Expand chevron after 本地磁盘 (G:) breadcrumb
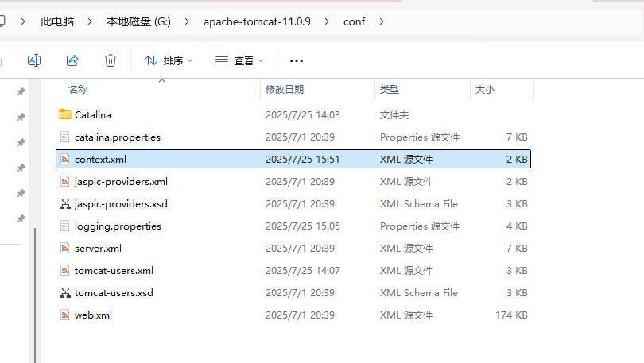The width and height of the screenshot is (644, 363). pos(187,21)
